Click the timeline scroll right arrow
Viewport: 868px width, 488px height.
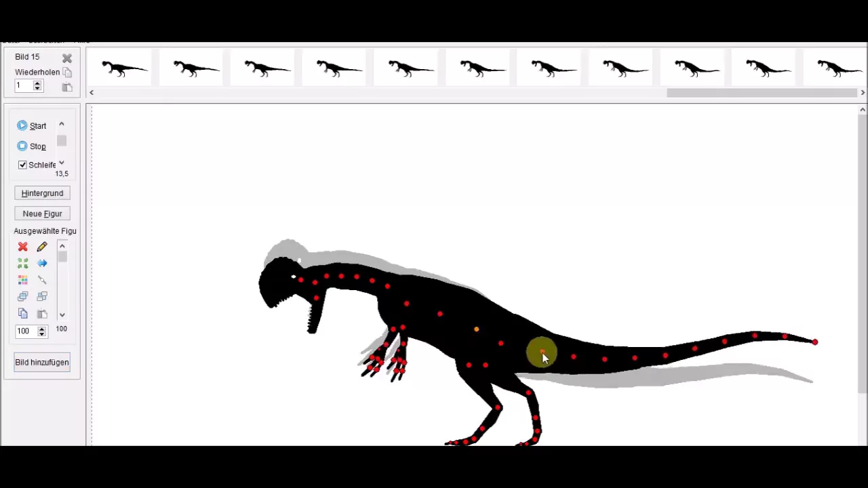pos(863,93)
